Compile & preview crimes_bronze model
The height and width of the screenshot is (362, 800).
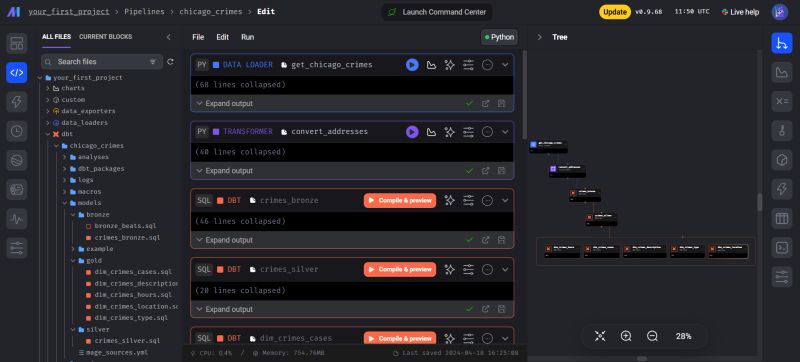pyautogui.click(x=400, y=200)
